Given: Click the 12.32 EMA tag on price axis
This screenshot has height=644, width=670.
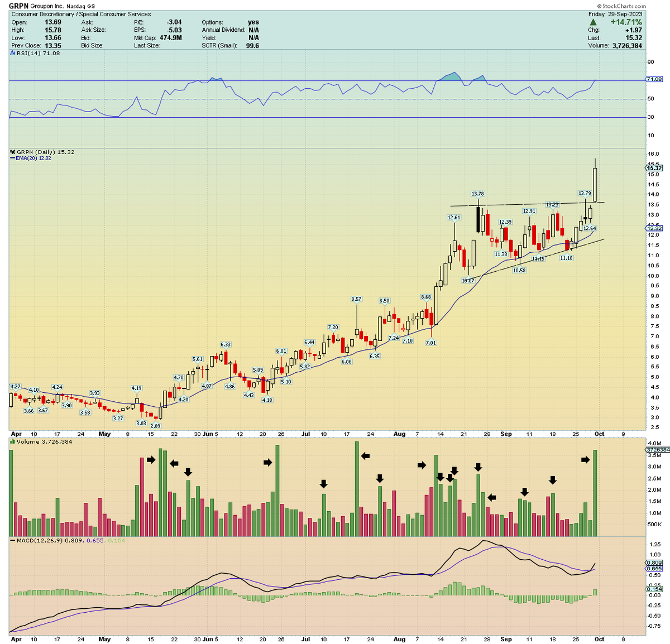Looking at the screenshot, I should (x=654, y=228).
